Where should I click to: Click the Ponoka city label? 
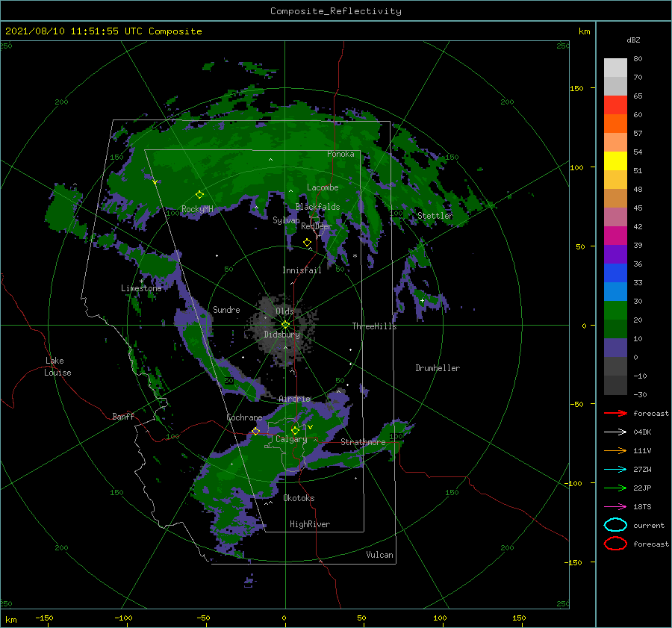click(x=340, y=154)
